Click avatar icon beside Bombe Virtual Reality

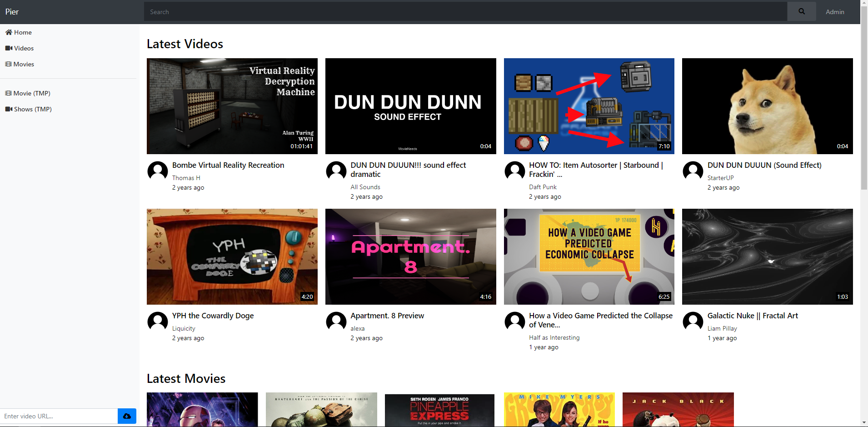(x=158, y=171)
